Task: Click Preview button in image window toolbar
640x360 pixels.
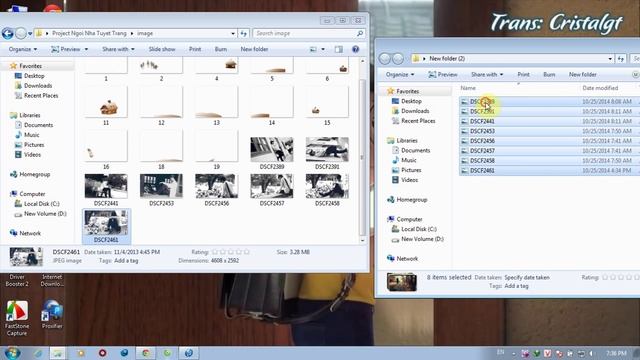Action: pyautogui.click(x=66, y=49)
